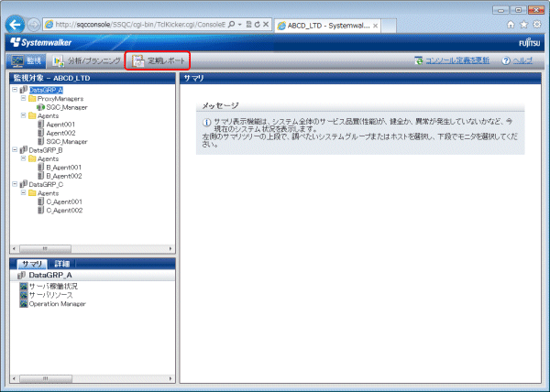Image resolution: width=550 pixels, height=392 pixels.
Task: Switch to the サマリ tab in lower panel
Action: point(32,264)
